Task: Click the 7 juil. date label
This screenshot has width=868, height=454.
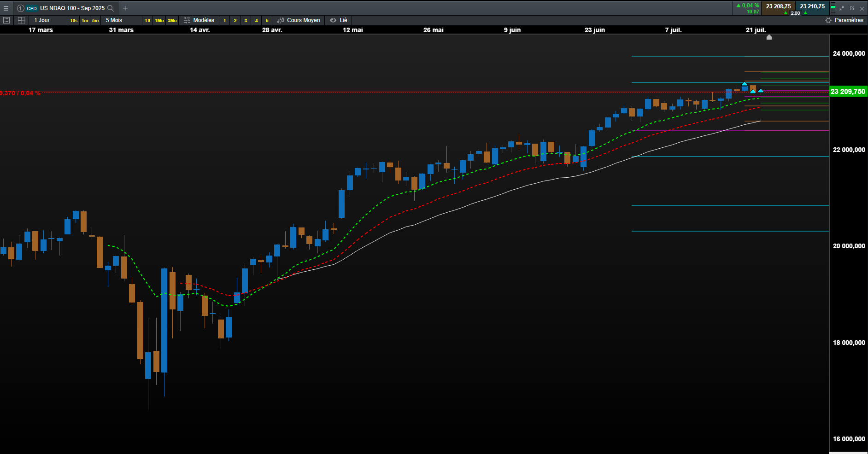Action: click(674, 30)
